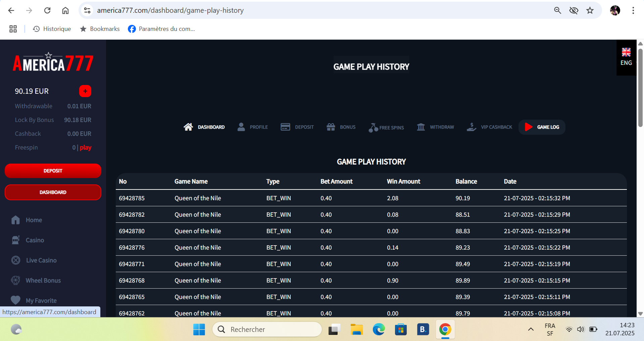644x341 pixels.
Task: Click the My Favorite heart icon
Action: pyautogui.click(x=16, y=300)
